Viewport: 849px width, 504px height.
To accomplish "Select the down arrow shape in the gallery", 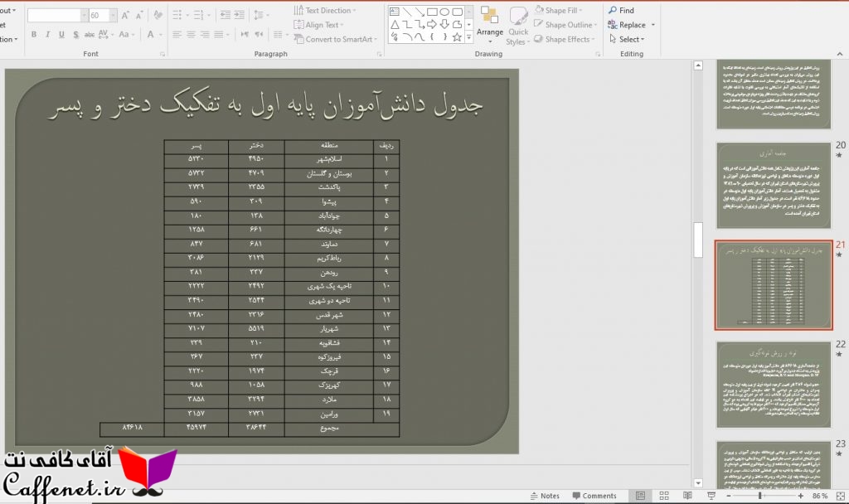I will (x=444, y=24).
